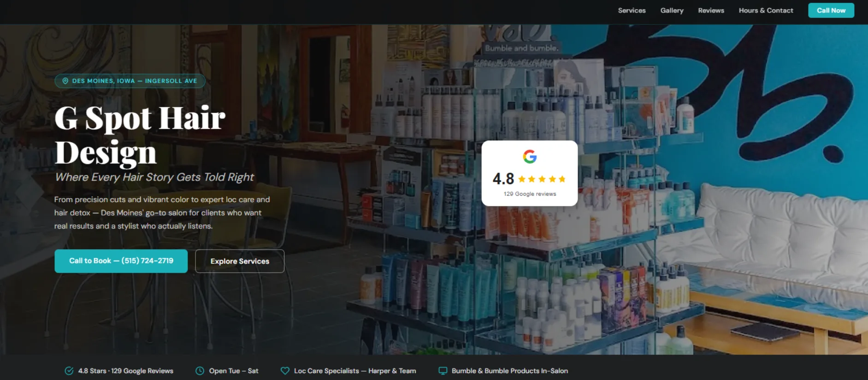Click the checkmark icon beside 4.8 Stars
The width and height of the screenshot is (868, 380).
tap(69, 371)
